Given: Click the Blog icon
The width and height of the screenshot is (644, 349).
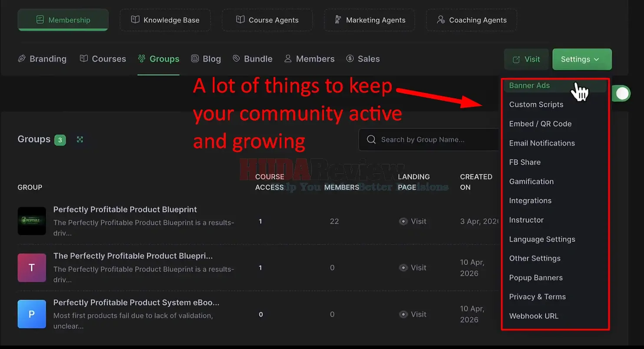Looking at the screenshot, I should coord(195,58).
